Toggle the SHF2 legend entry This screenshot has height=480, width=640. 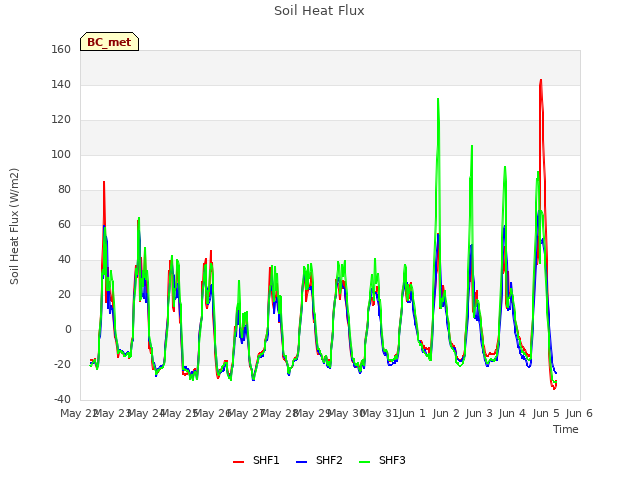319,460
